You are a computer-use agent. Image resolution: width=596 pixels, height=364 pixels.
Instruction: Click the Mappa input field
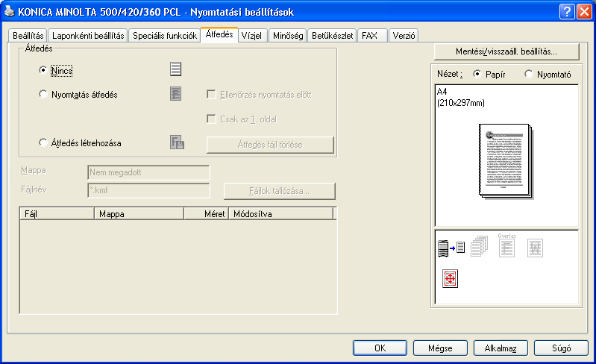click(148, 172)
